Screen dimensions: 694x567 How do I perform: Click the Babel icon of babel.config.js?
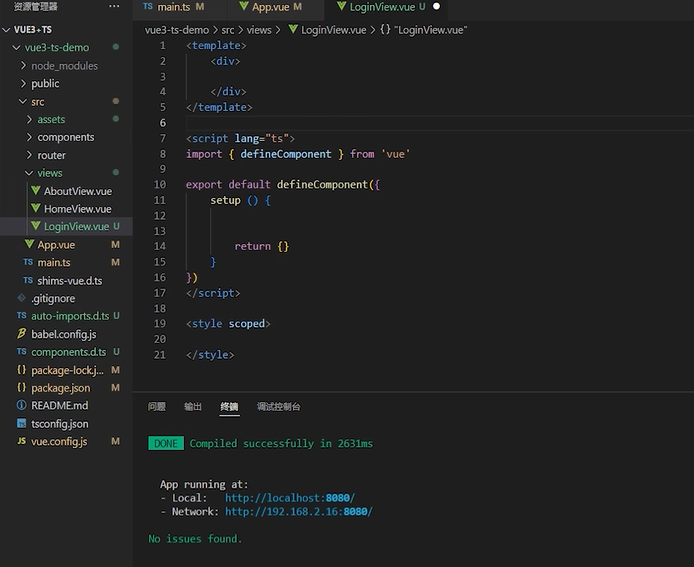21,333
